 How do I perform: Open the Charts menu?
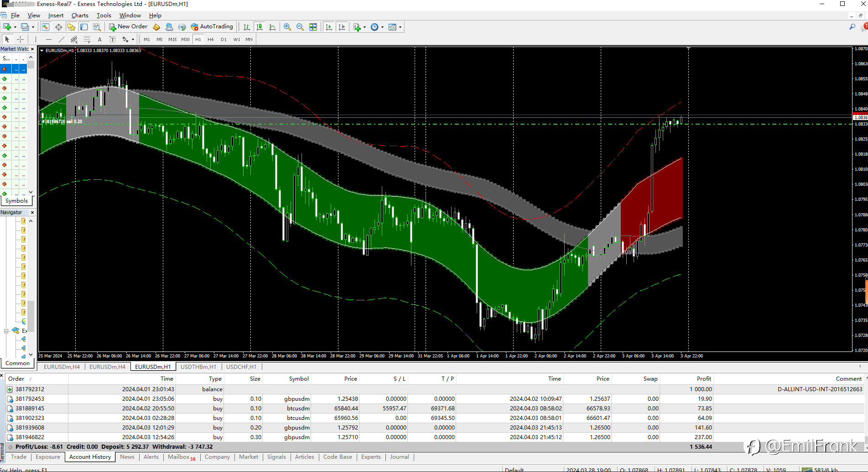80,16
